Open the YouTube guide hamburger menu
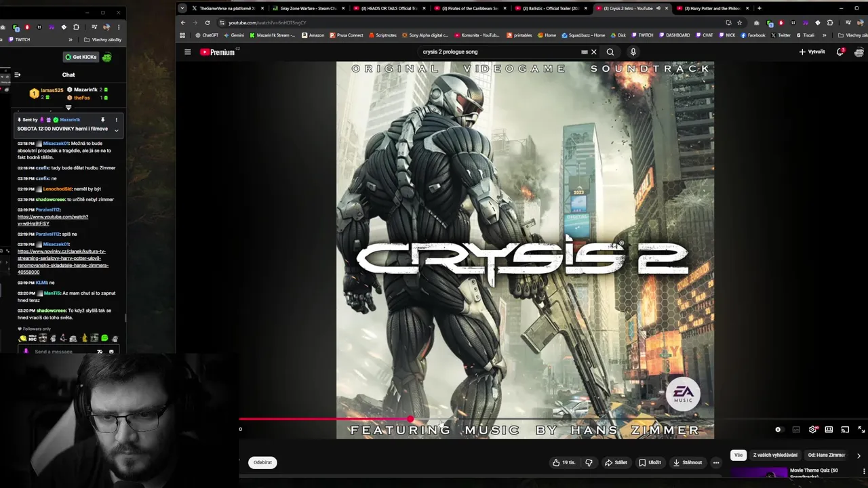This screenshot has height=488, width=868. click(188, 52)
